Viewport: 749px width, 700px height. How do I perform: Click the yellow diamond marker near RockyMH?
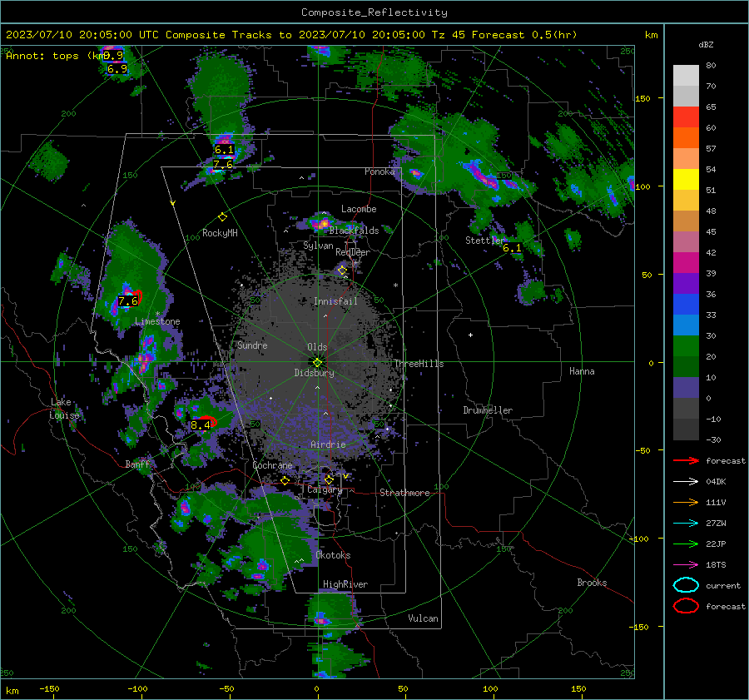[222, 217]
